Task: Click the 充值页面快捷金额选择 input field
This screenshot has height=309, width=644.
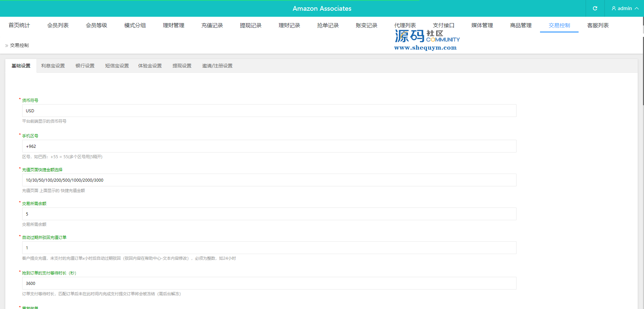Action: click(269, 180)
